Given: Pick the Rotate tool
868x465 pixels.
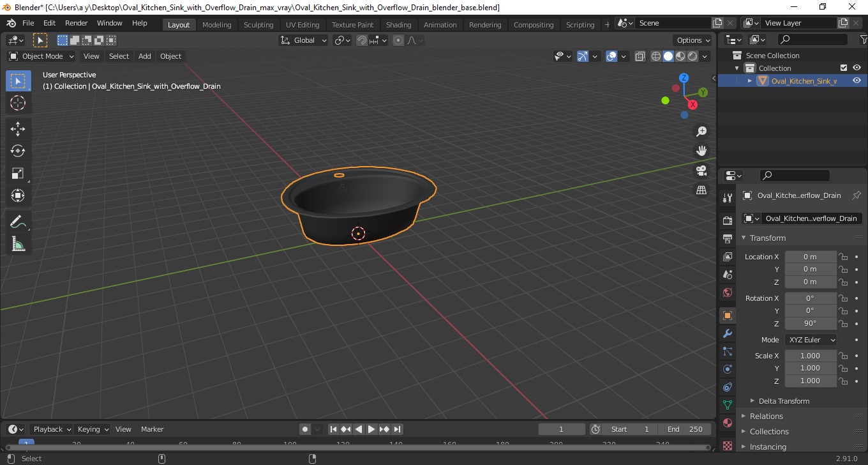Looking at the screenshot, I should (18, 151).
